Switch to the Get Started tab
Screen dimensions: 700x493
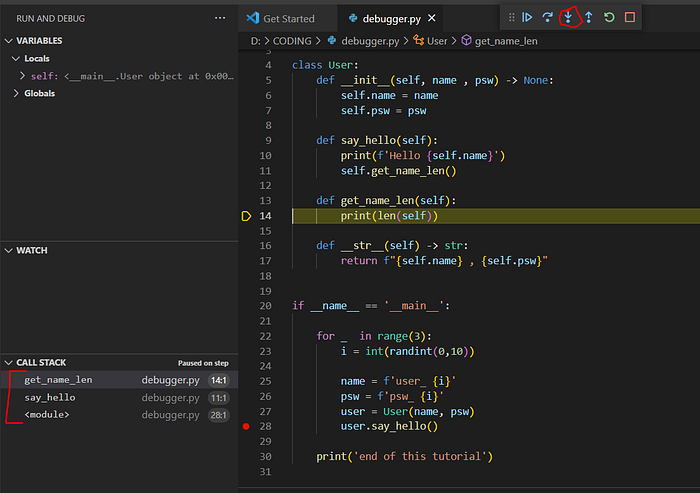[x=288, y=19]
